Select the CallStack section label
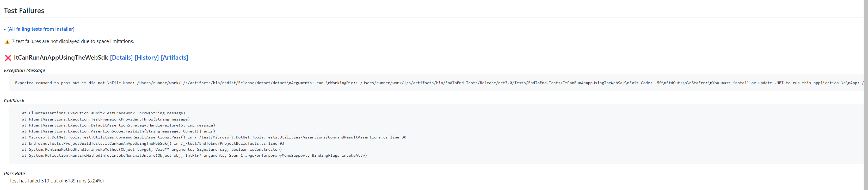Image resolution: width=868 pixels, height=190 pixels. pyautogui.click(x=14, y=100)
